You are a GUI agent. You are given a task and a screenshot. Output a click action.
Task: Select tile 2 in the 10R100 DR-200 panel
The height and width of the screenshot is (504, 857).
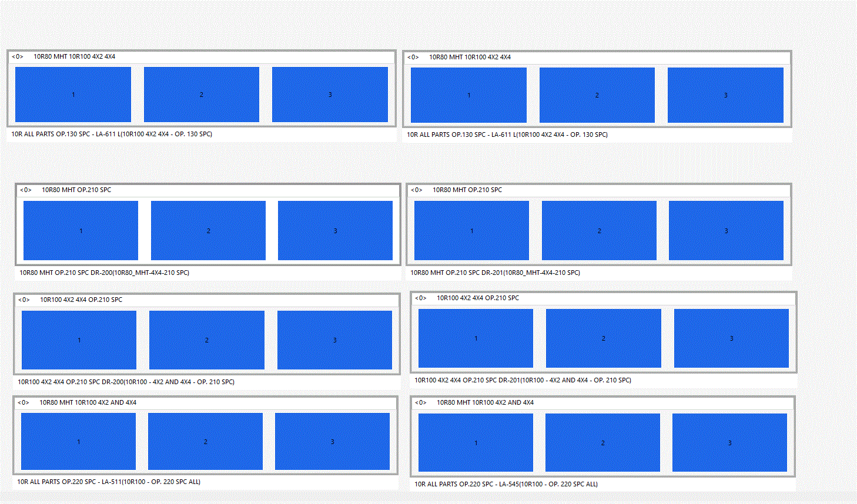point(207,340)
